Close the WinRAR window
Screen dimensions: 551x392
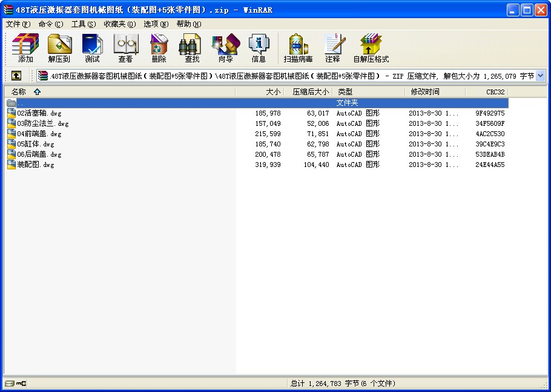[x=541, y=10]
